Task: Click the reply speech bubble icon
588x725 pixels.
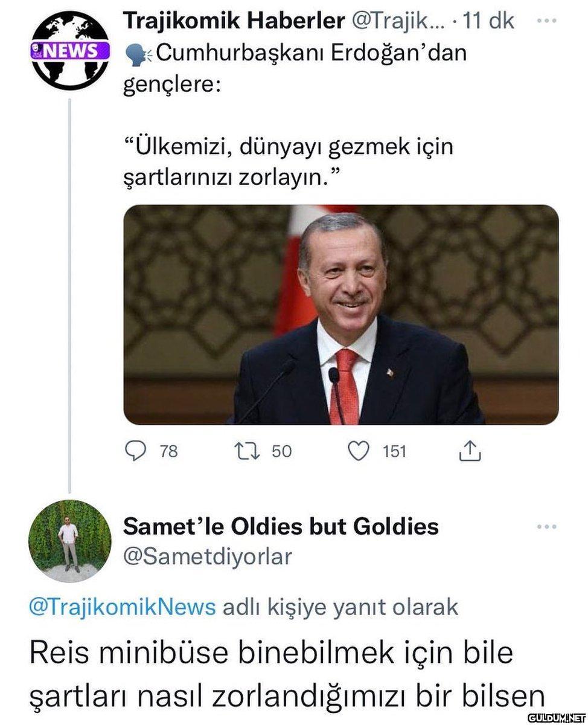Action: [x=135, y=451]
